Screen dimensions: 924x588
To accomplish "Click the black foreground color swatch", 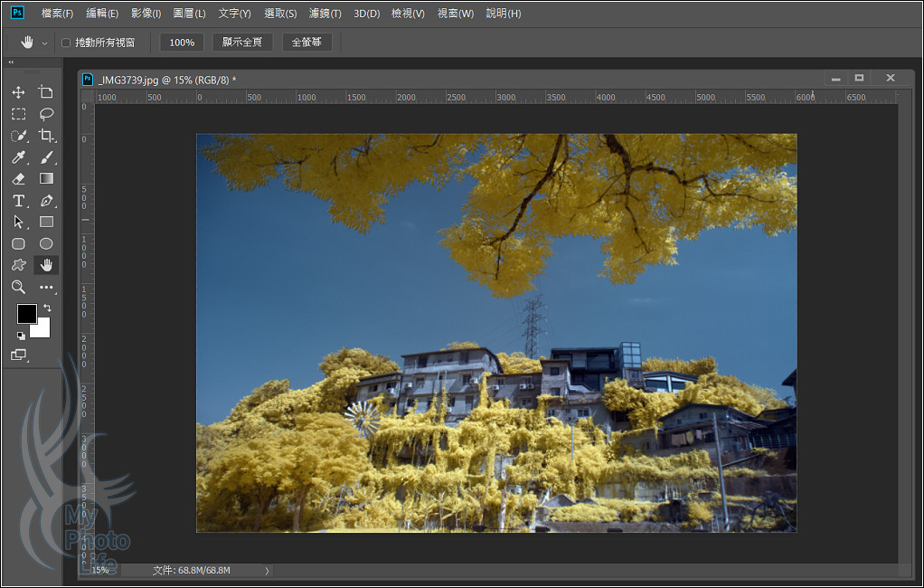I will pos(26,314).
